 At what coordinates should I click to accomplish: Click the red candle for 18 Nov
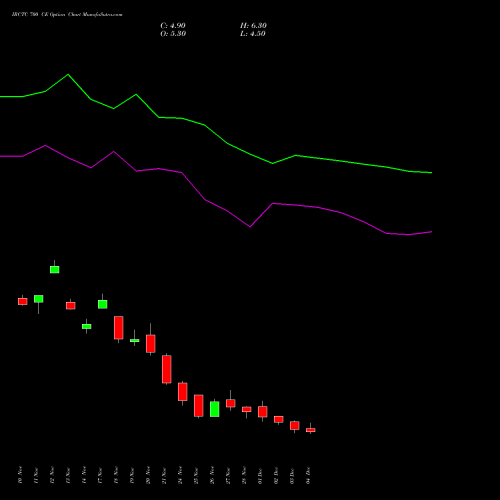click(119, 328)
